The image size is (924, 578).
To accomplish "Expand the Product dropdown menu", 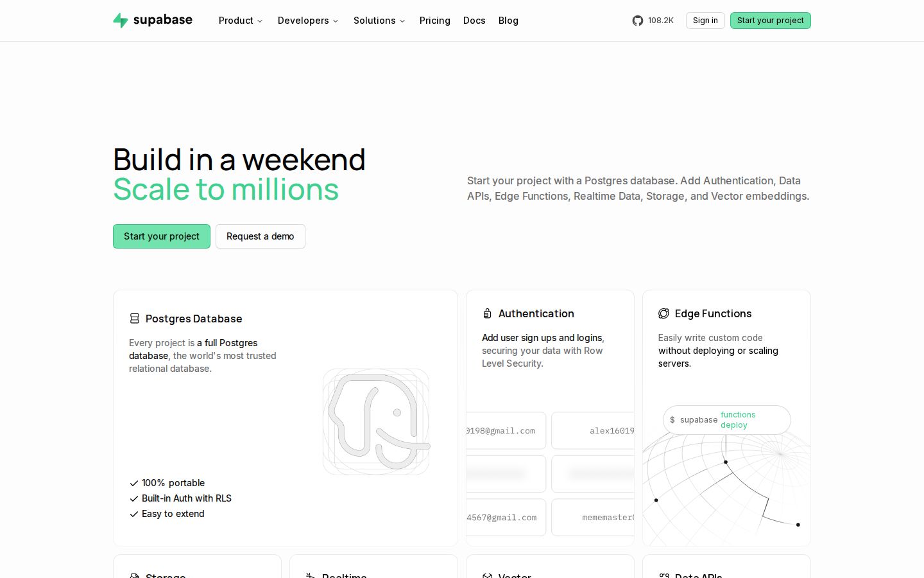I will (241, 21).
